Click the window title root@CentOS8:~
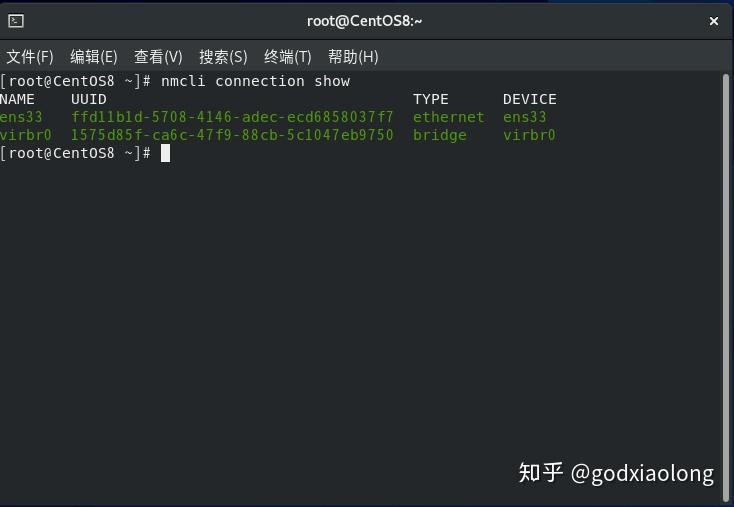Image resolution: width=734 pixels, height=507 pixels. pyautogui.click(x=364, y=20)
